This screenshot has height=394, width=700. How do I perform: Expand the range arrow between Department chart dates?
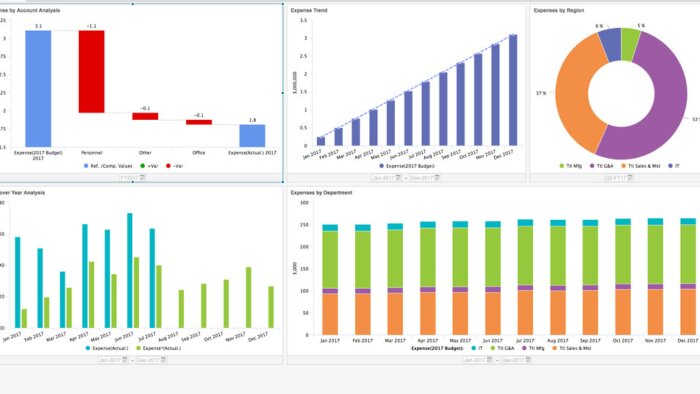(x=496, y=360)
